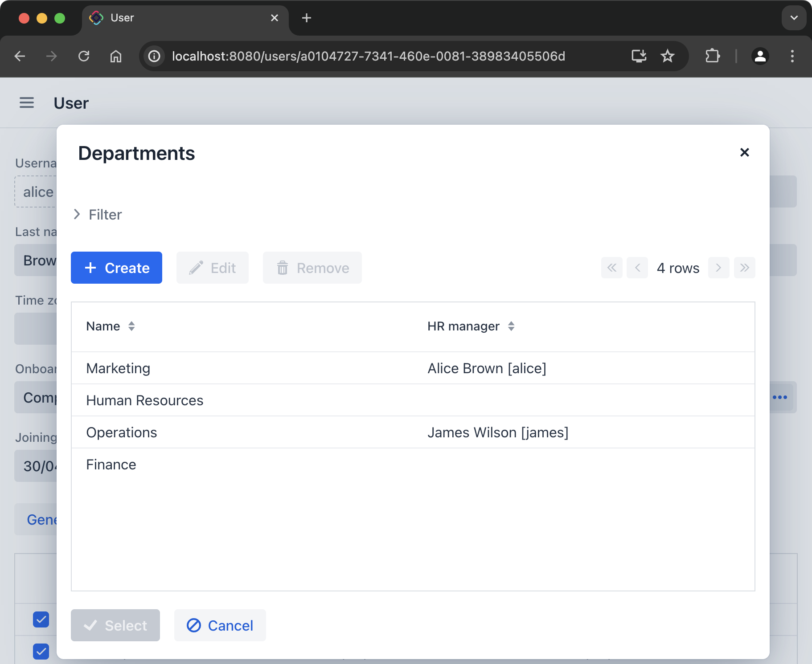This screenshot has width=812, height=664.
Task: Open the browser extensions puzzle icon
Action: 712,56
